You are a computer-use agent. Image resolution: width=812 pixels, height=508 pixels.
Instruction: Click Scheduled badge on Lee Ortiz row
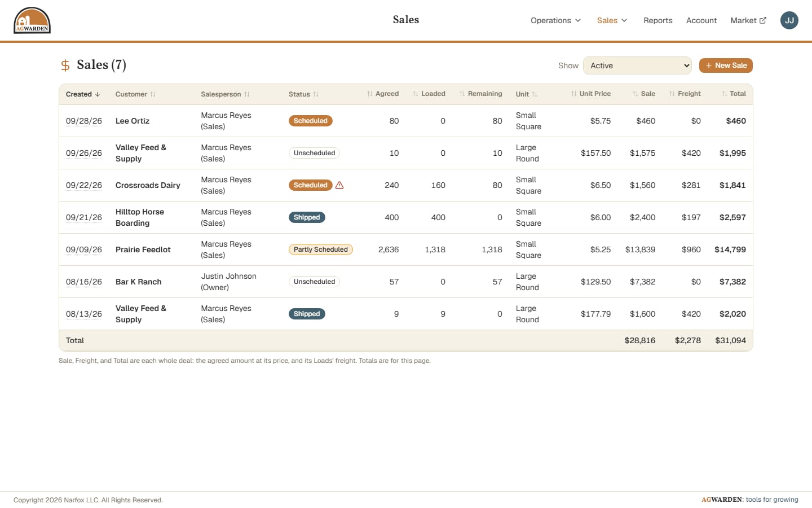pos(311,121)
